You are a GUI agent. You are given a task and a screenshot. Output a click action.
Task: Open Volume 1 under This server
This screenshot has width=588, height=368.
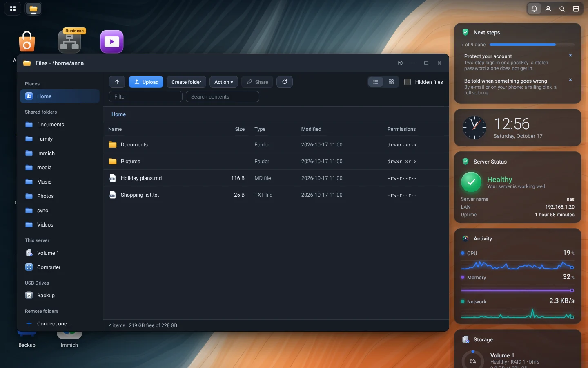pyautogui.click(x=60, y=253)
